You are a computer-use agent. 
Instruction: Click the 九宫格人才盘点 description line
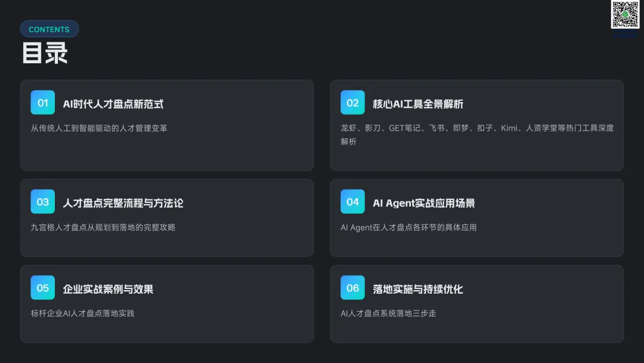click(x=103, y=227)
